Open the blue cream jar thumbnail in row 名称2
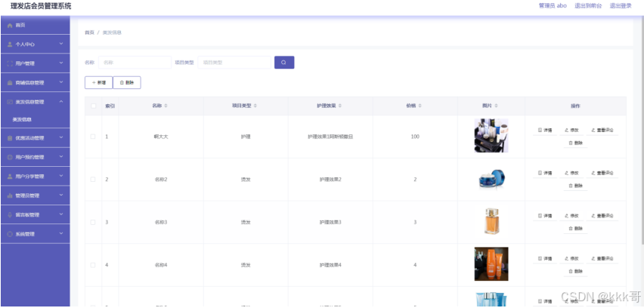 click(491, 179)
